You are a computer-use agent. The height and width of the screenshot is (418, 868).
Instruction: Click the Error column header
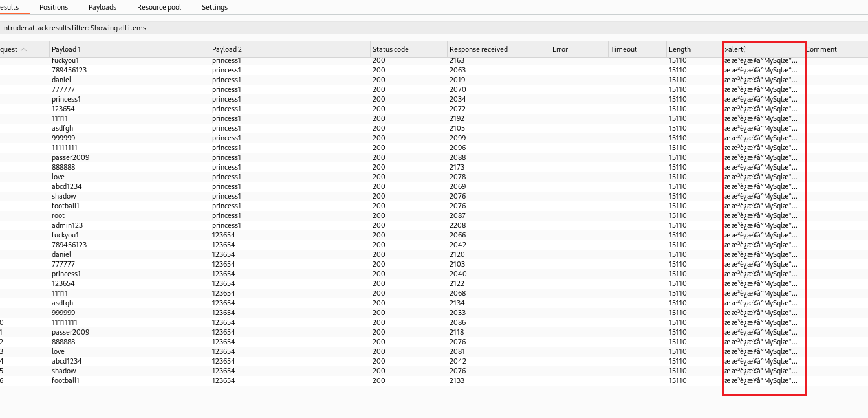(x=578, y=49)
